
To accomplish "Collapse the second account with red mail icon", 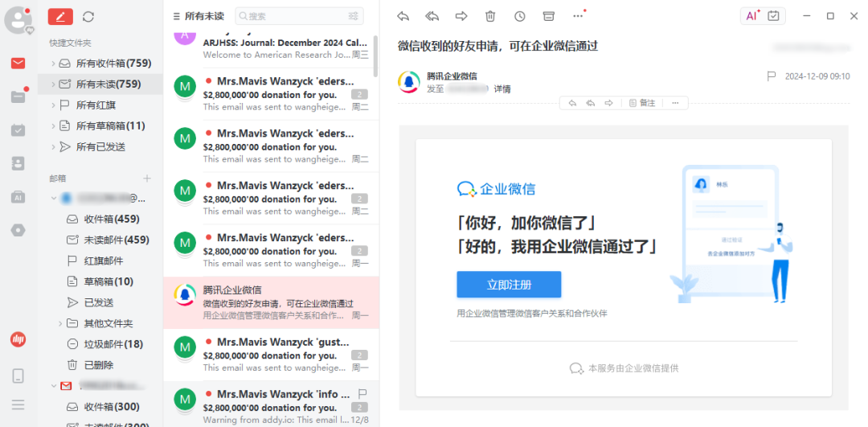I will 54,385.
